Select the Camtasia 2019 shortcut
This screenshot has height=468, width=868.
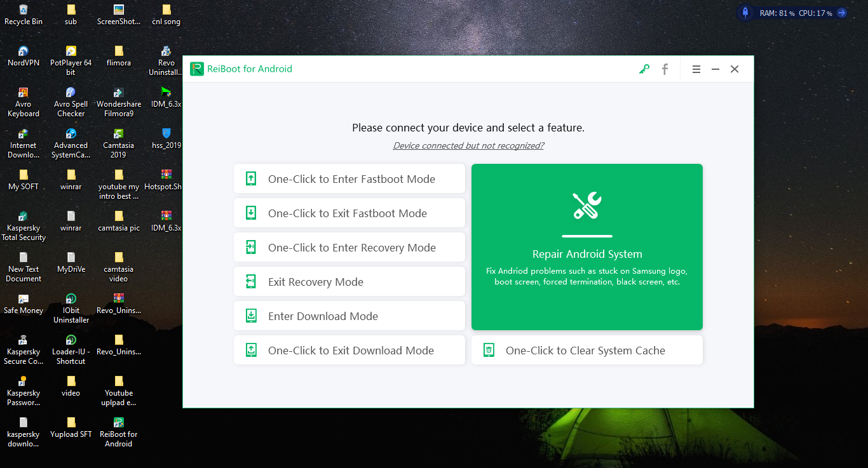(x=119, y=144)
